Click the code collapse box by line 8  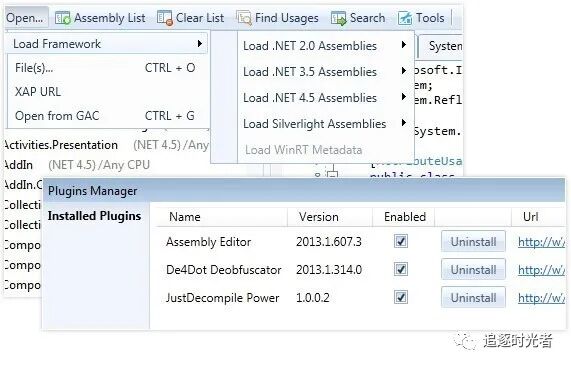click(x=332, y=175)
